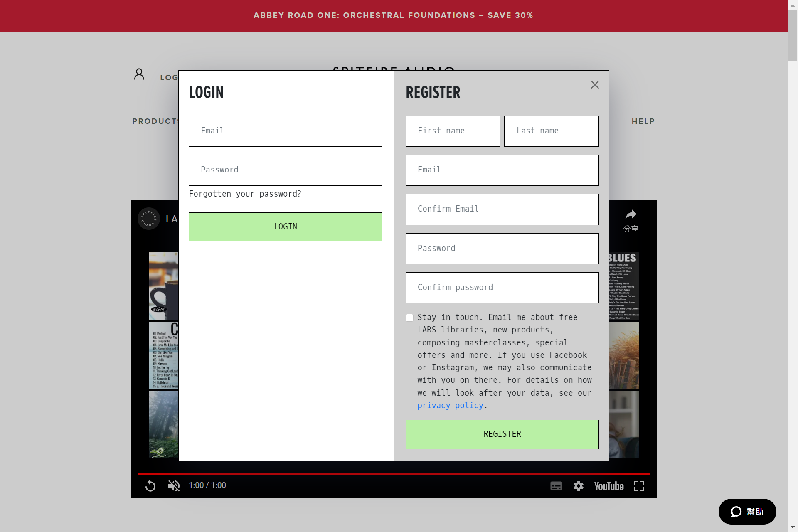Click the Abbey Road One promo banner

click(x=393, y=15)
